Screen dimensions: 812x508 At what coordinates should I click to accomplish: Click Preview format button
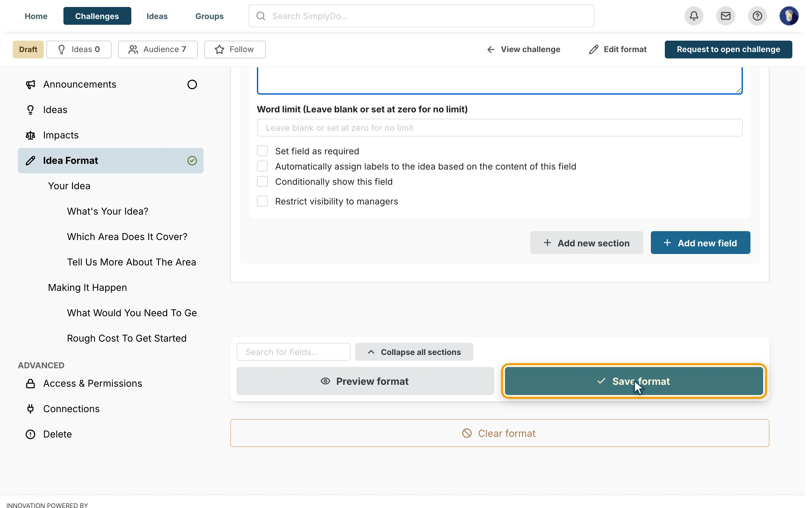pos(365,381)
